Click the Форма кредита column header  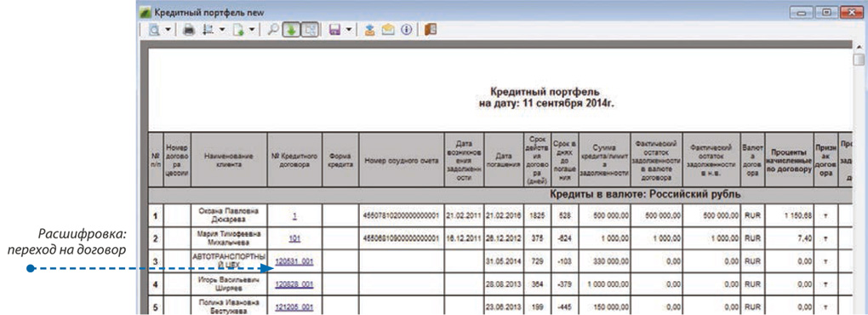click(x=340, y=160)
